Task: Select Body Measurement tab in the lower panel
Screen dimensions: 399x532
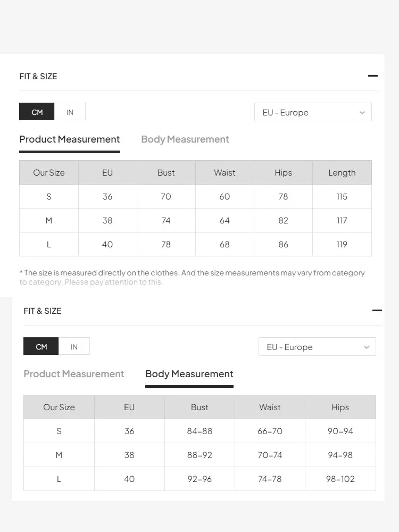Action: pyautogui.click(x=189, y=374)
